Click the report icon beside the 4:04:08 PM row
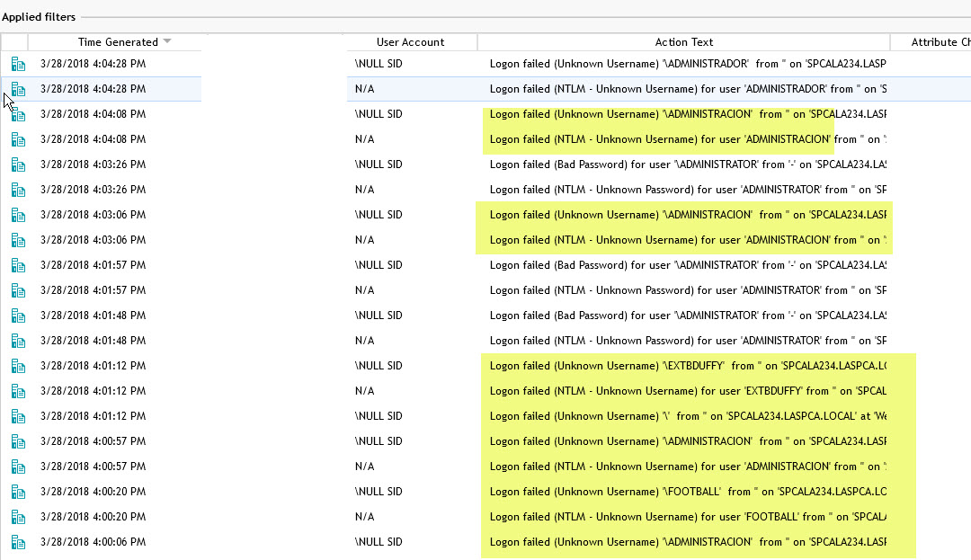The image size is (971, 560). tap(18, 113)
